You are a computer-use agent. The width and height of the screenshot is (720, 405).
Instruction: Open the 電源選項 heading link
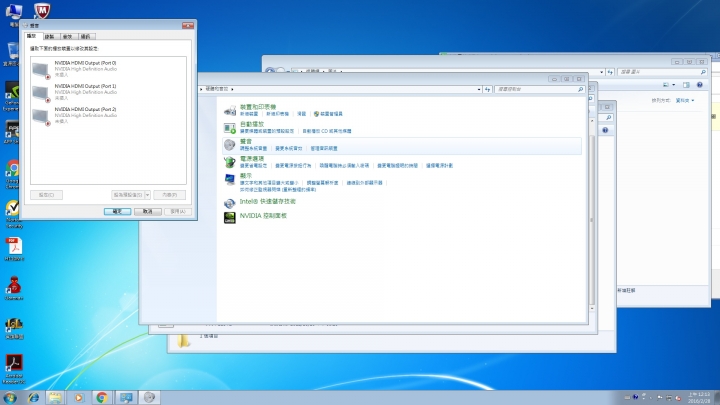(x=252, y=158)
